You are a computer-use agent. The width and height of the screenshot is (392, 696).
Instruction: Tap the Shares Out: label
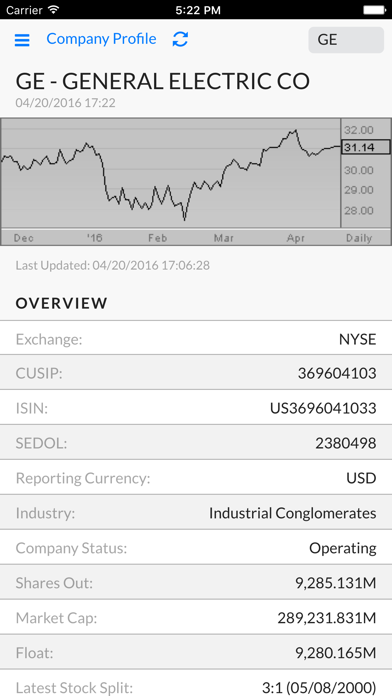pos(54,583)
